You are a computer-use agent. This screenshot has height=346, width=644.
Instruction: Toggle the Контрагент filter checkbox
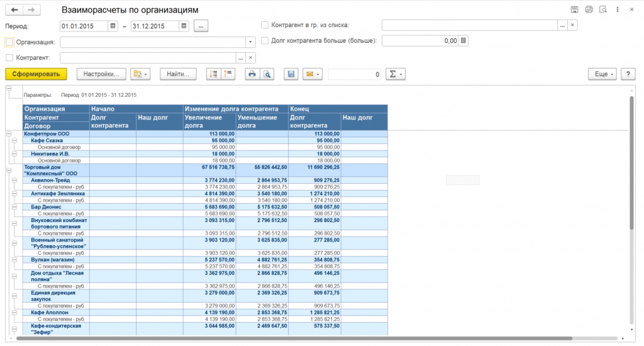(9, 58)
